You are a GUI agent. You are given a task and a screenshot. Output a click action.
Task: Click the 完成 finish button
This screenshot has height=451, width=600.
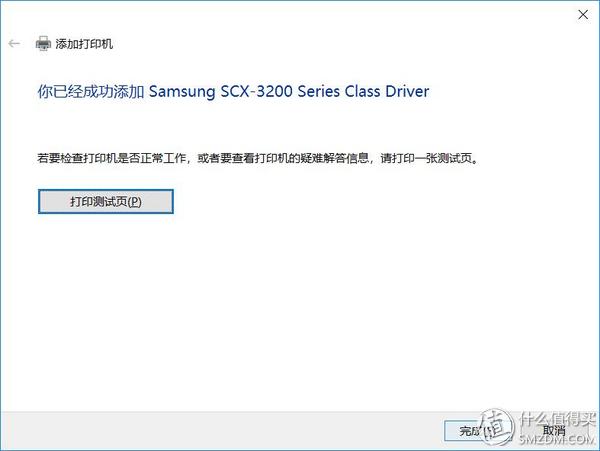click(471, 431)
